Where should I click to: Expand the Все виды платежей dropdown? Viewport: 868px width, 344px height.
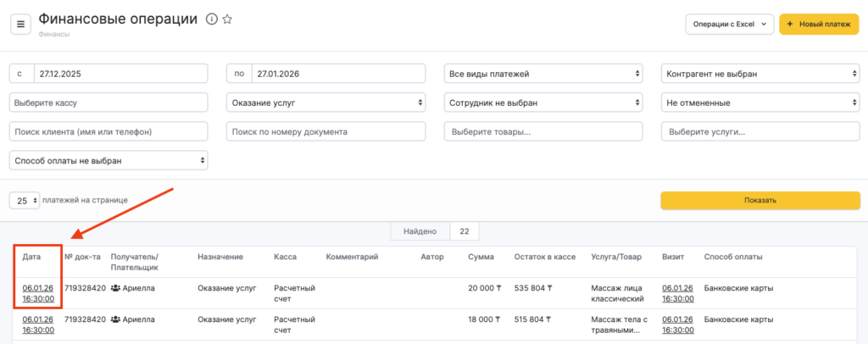pos(543,74)
